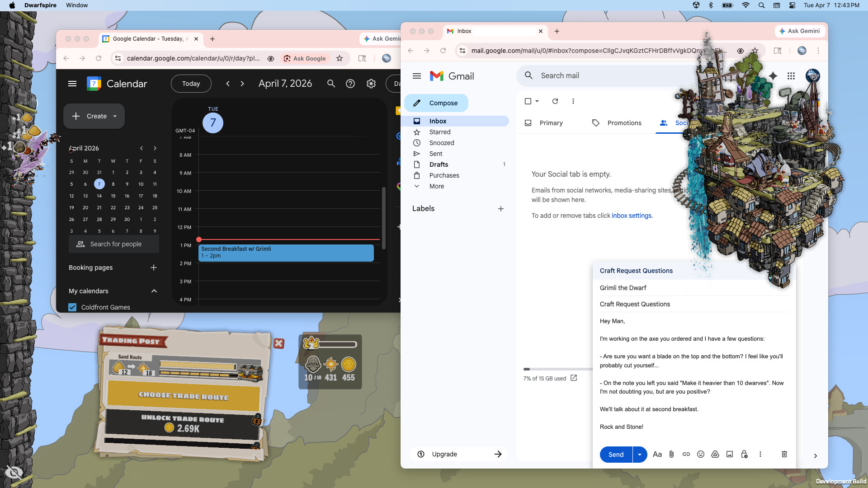Tick the Gmail select-all checkbox
Image resolution: width=868 pixels, height=488 pixels.
pyautogui.click(x=528, y=101)
